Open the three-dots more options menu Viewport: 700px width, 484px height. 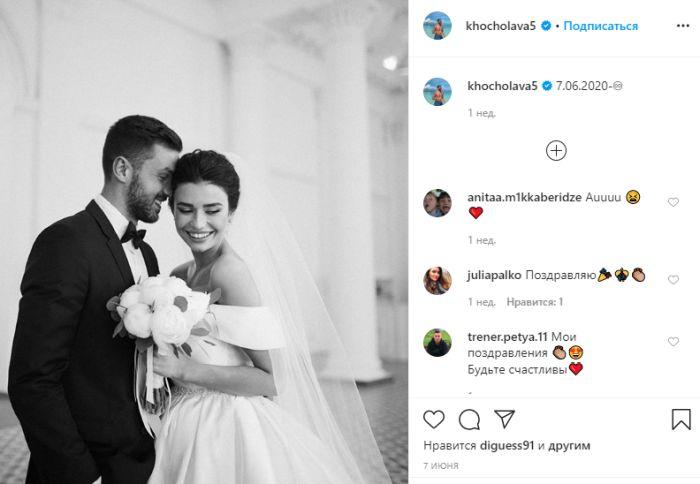[x=683, y=26]
